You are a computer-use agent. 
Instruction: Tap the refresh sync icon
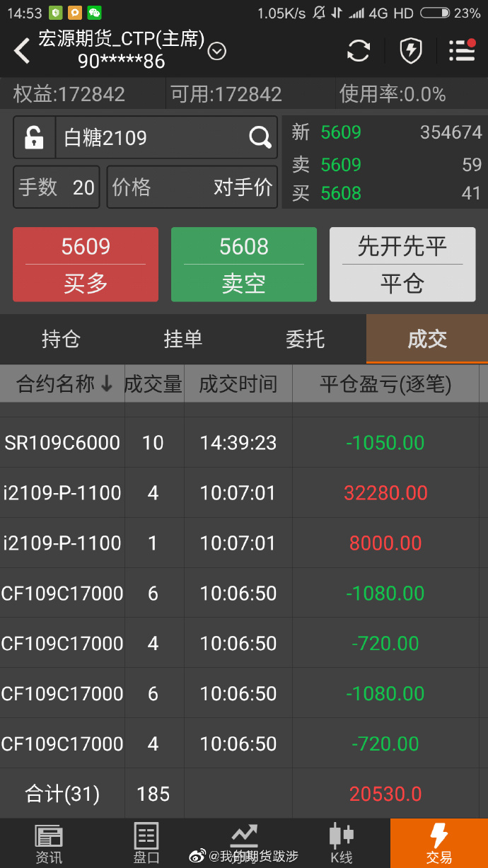point(359,51)
